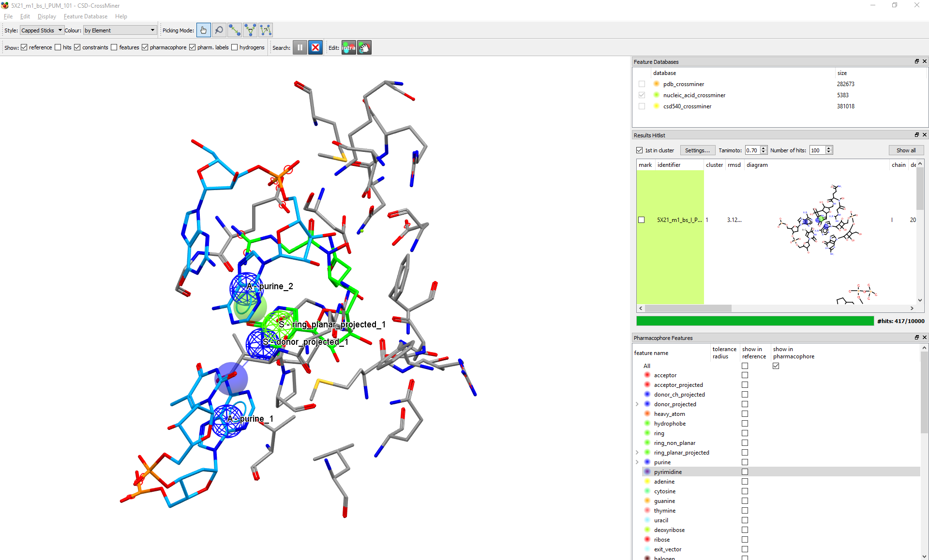This screenshot has width=929, height=560.
Task: Open the Colour by Element dropdown
Action: [120, 30]
